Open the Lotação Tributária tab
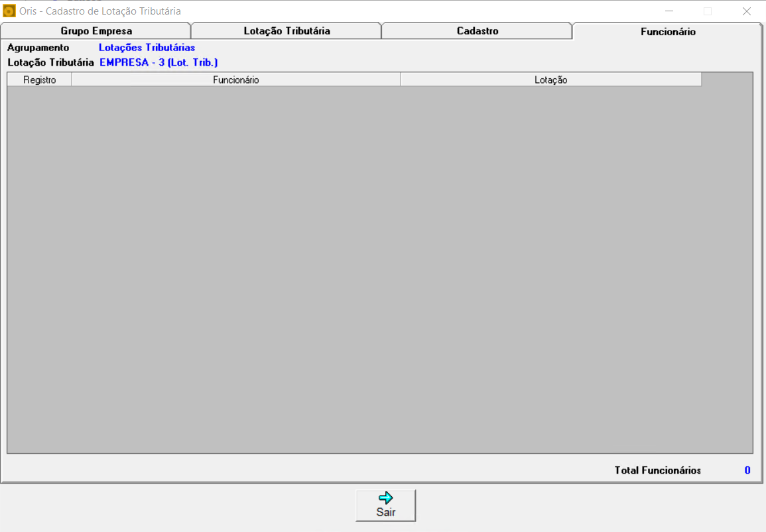The height and width of the screenshot is (532, 766). (x=287, y=31)
